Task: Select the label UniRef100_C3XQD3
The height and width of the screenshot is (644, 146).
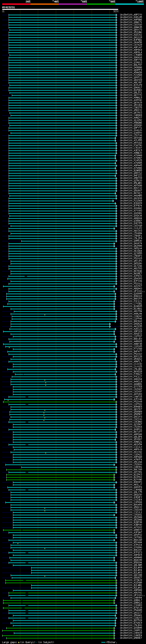Action: [x=131, y=605]
